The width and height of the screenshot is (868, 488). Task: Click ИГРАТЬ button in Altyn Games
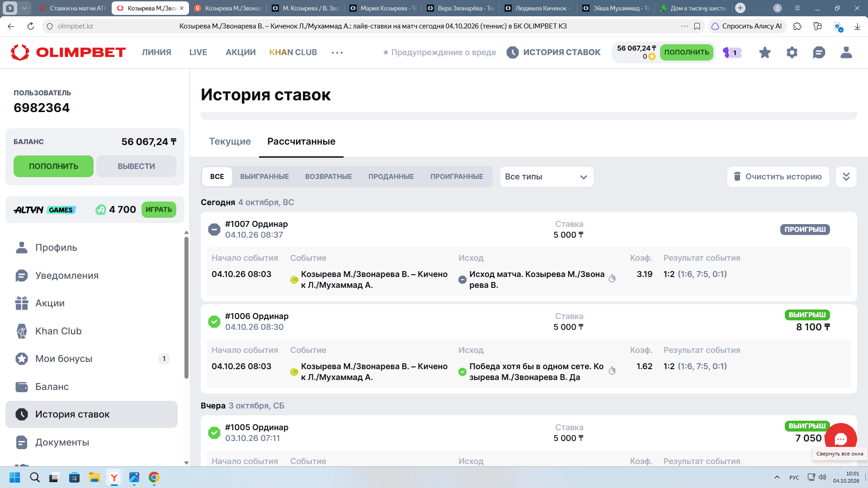pos(159,210)
